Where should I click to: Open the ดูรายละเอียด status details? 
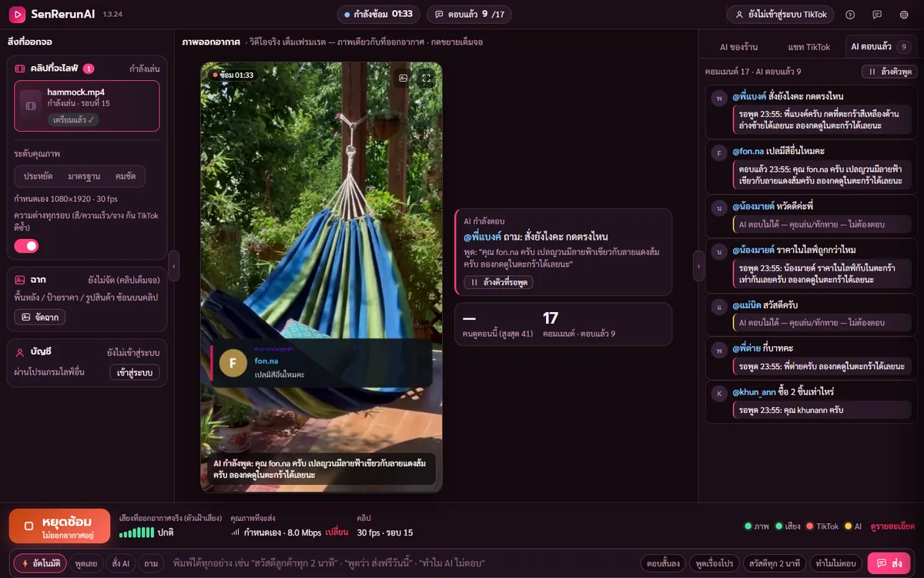(x=892, y=526)
